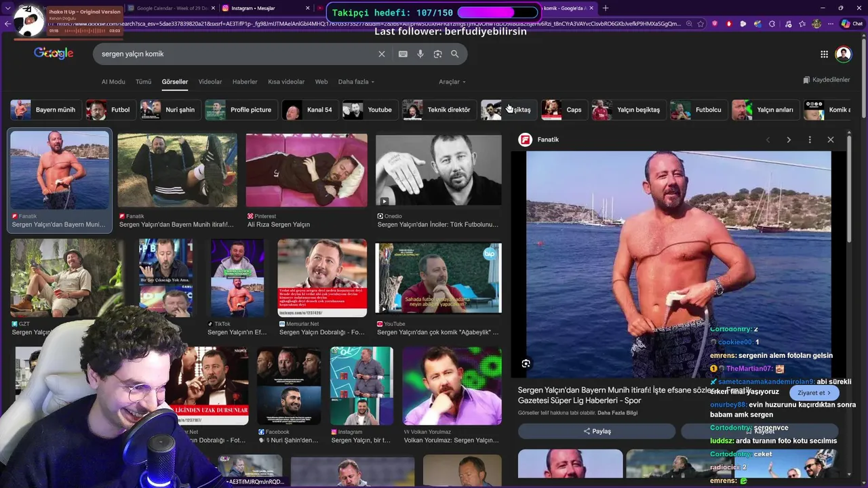
Task: Filter by Futbol chip
Action: 110,110
